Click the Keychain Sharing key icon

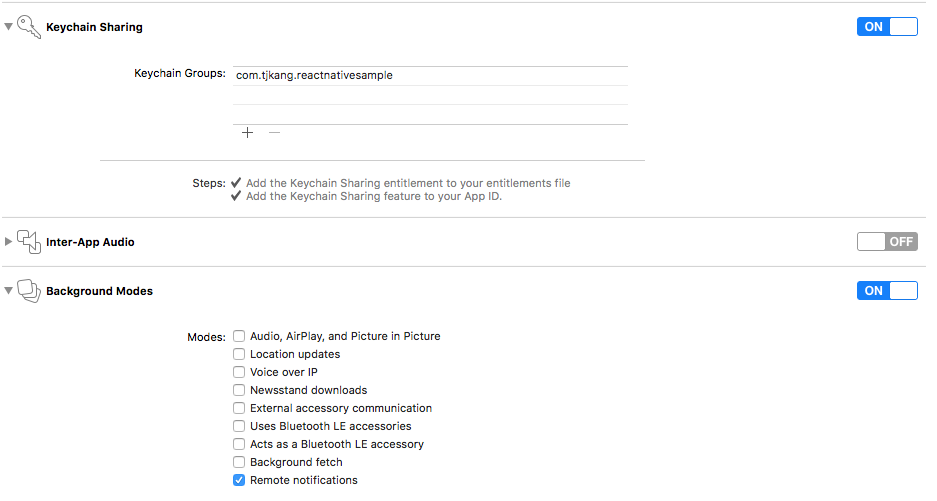[29, 27]
